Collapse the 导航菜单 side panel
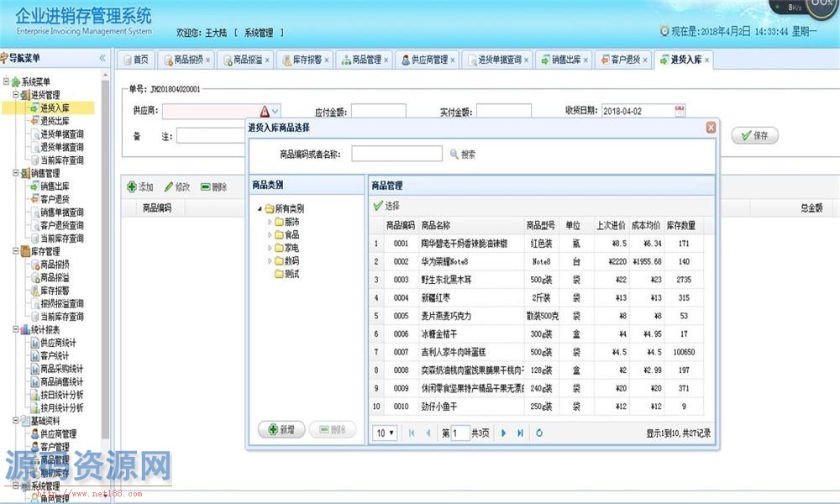840x504 pixels. pyautogui.click(x=102, y=58)
